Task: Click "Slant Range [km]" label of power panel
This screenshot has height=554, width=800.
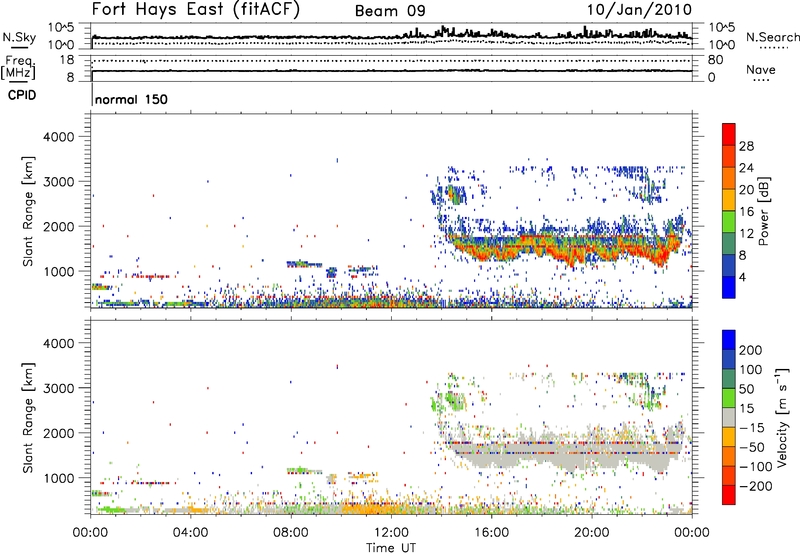Action: tap(28, 211)
